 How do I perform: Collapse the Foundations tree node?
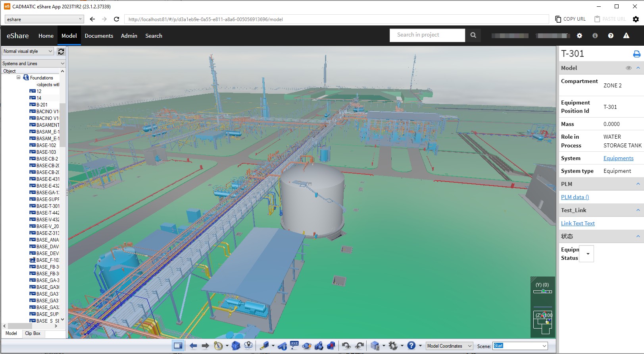point(18,77)
